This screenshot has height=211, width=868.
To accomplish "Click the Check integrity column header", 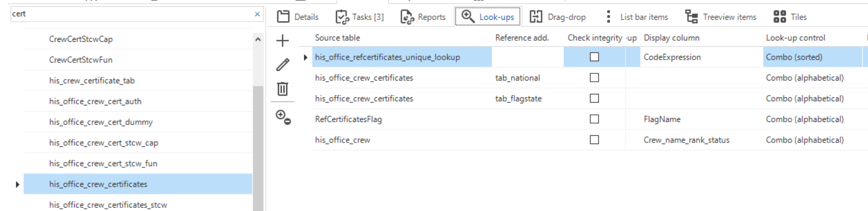I will (x=595, y=38).
